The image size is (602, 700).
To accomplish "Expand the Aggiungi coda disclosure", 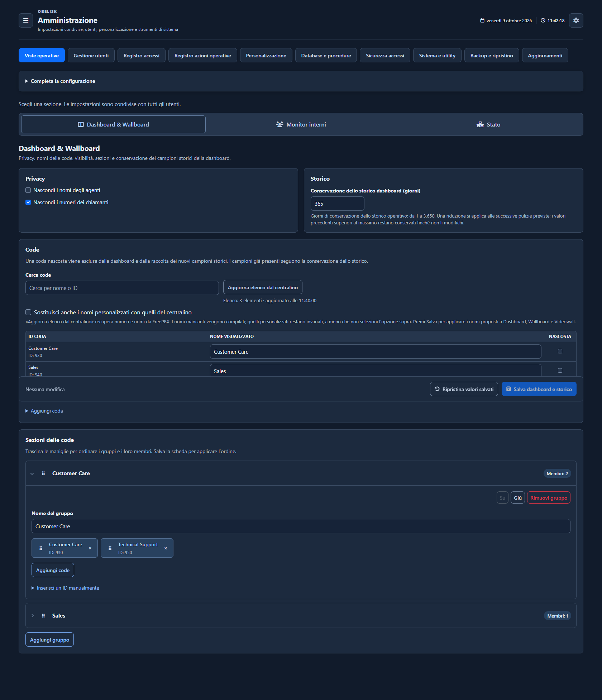I will 44,411.
